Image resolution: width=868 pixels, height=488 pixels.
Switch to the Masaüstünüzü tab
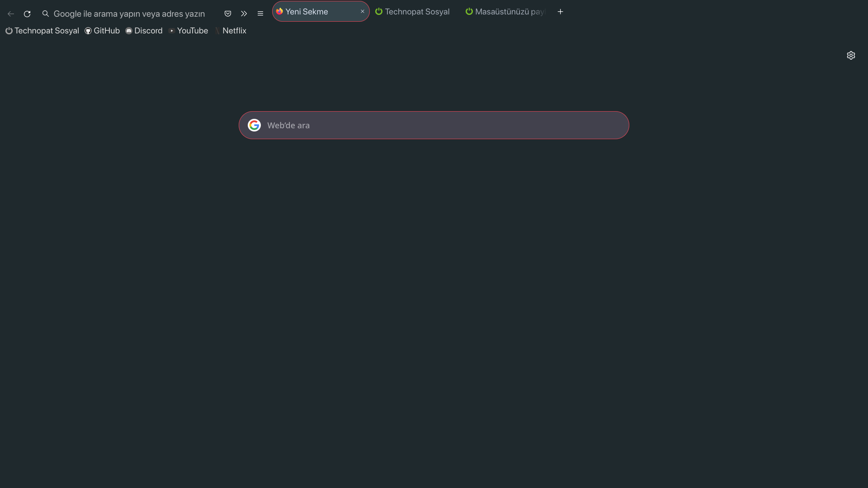point(505,12)
